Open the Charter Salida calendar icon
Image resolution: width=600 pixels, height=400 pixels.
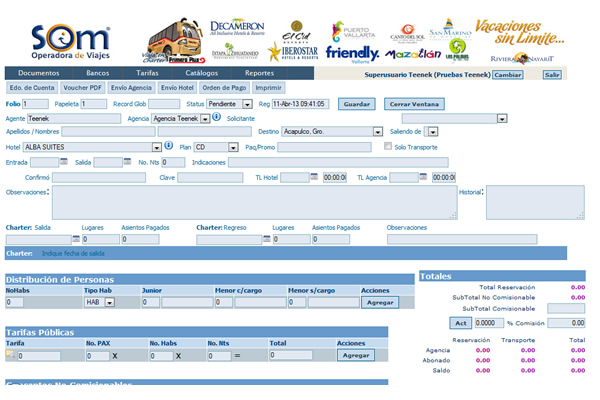click(x=77, y=240)
